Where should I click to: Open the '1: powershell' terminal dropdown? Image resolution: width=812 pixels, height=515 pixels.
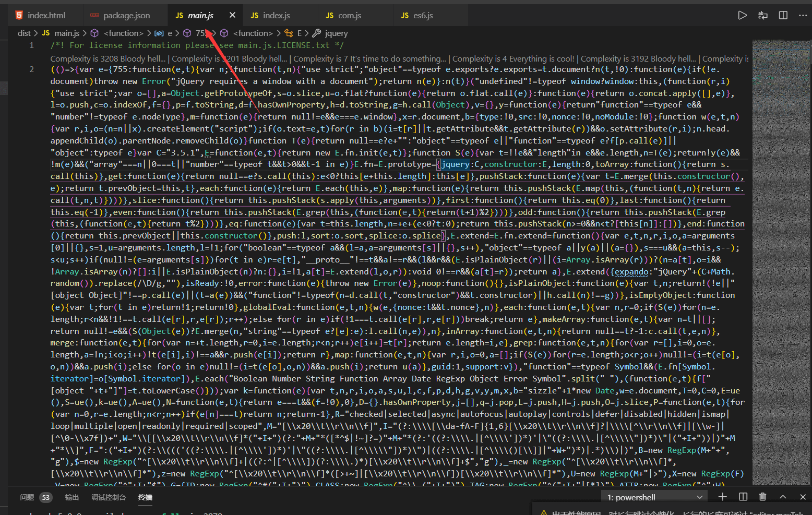click(x=654, y=497)
